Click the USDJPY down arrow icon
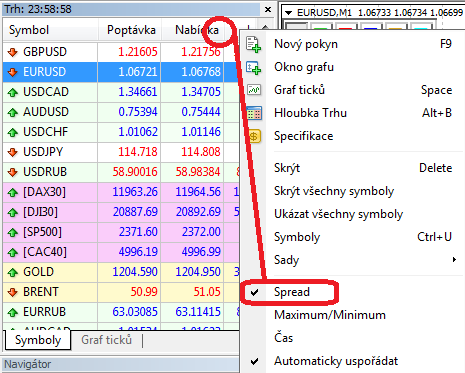The width and height of the screenshot is (465, 373). (13, 152)
